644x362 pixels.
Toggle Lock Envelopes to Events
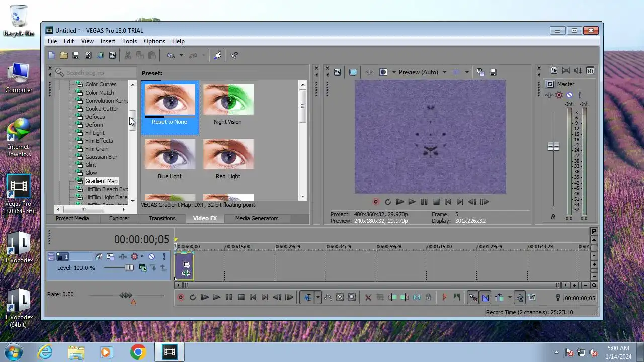pyautogui.click(x=520, y=298)
